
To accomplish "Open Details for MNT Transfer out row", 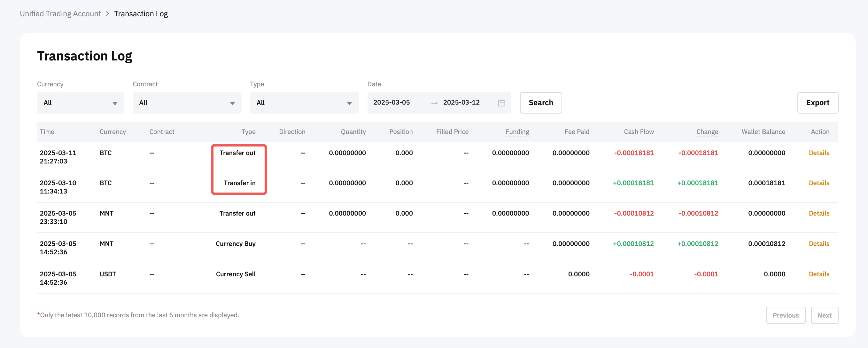I will 818,213.
